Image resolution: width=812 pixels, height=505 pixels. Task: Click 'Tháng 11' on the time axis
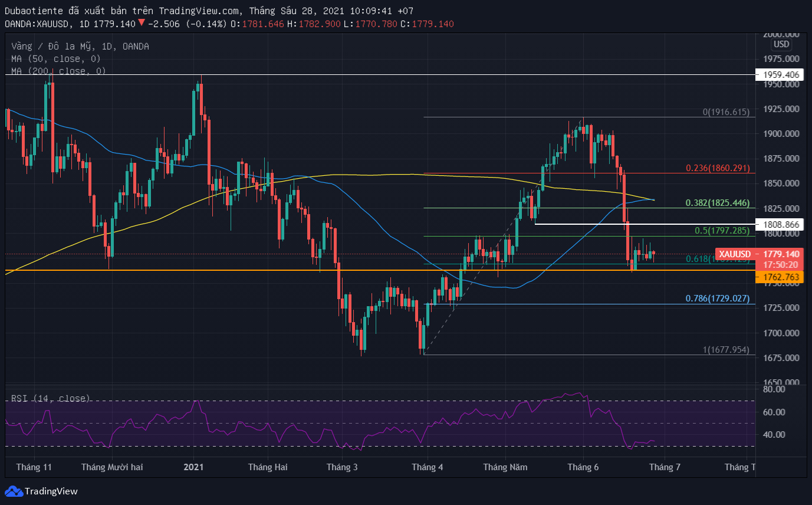pyautogui.click(x=34, y=467)
